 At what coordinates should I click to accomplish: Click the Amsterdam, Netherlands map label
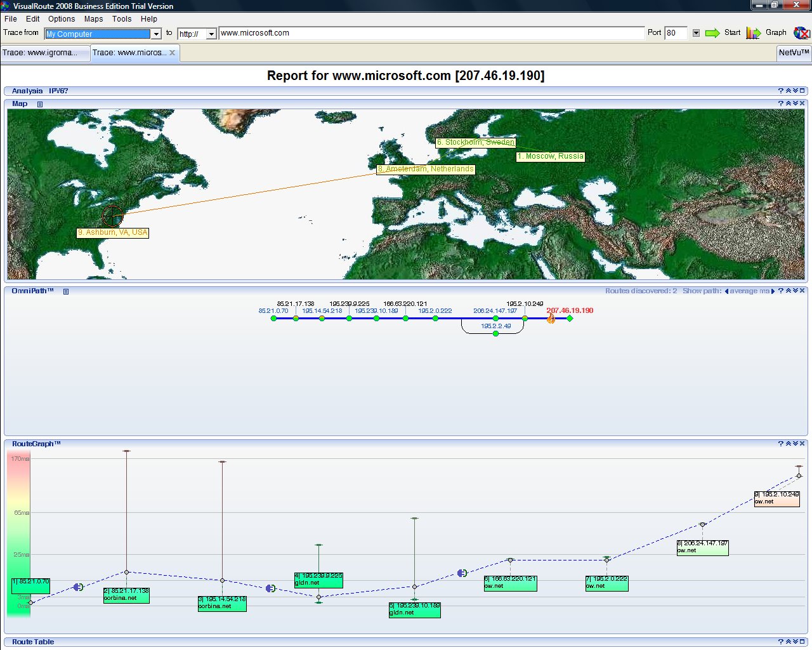[x=426, y=169]
